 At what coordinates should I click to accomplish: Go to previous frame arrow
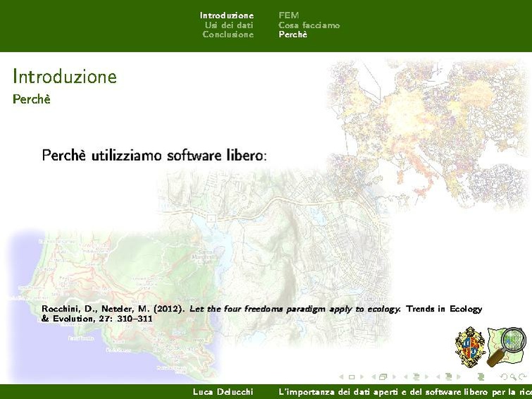pos(373,376)
